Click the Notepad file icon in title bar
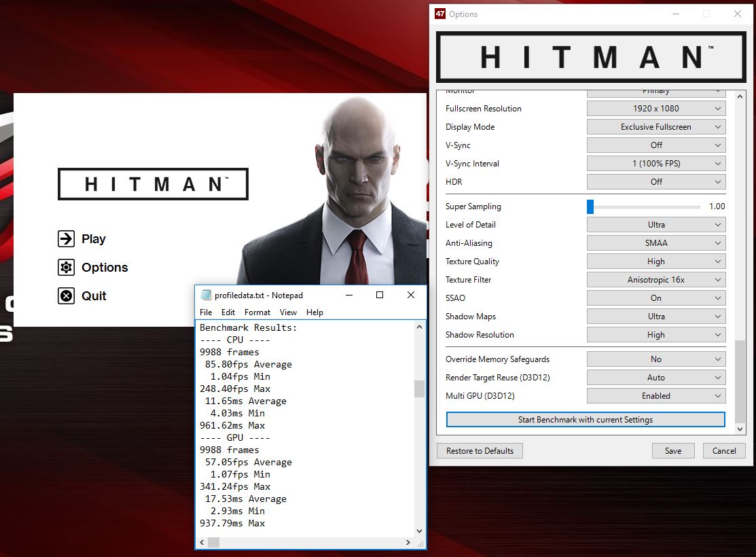 206,295
